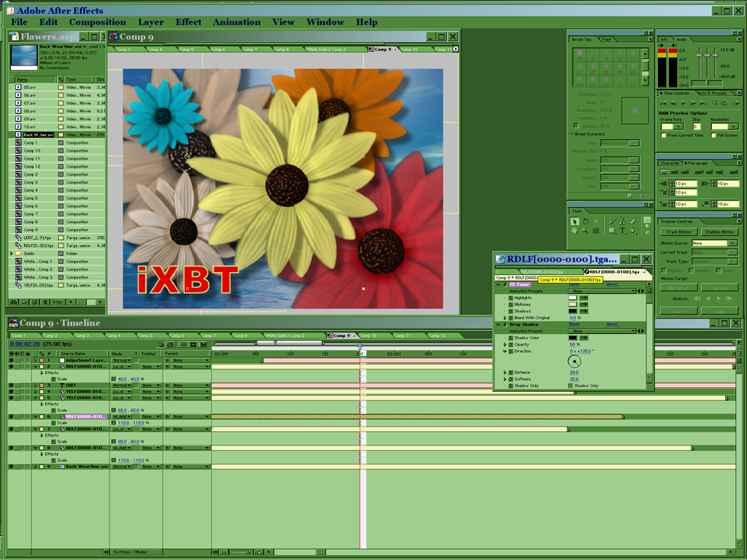Select left-align paragraph icon
This screenshot has height=560, width=747.
(665, 172)
